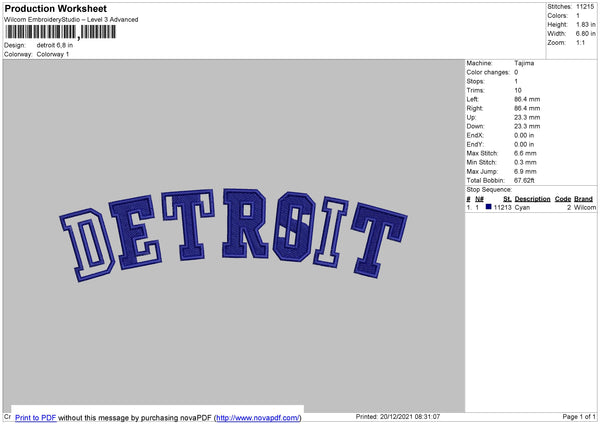Select the Max Stitch value 6.6 mm
This screenshot has height=424, width=600.
tap(525, 153)
